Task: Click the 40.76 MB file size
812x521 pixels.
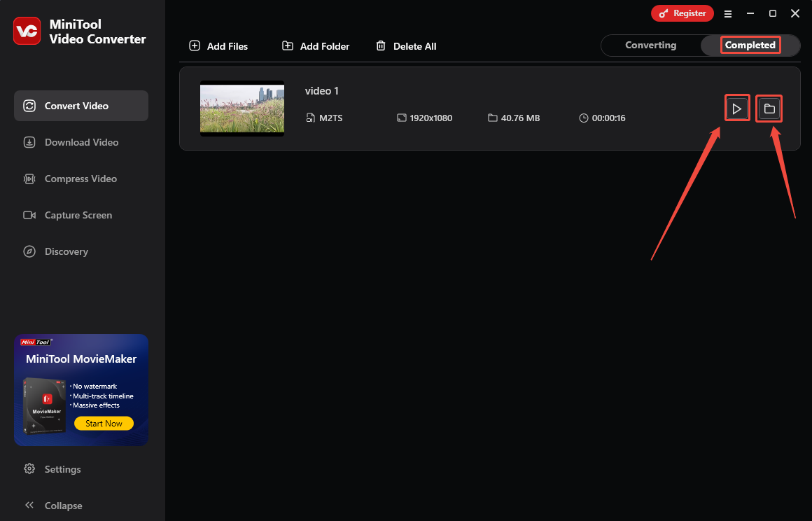Action: pyautogui.click(x=520, y=118)
